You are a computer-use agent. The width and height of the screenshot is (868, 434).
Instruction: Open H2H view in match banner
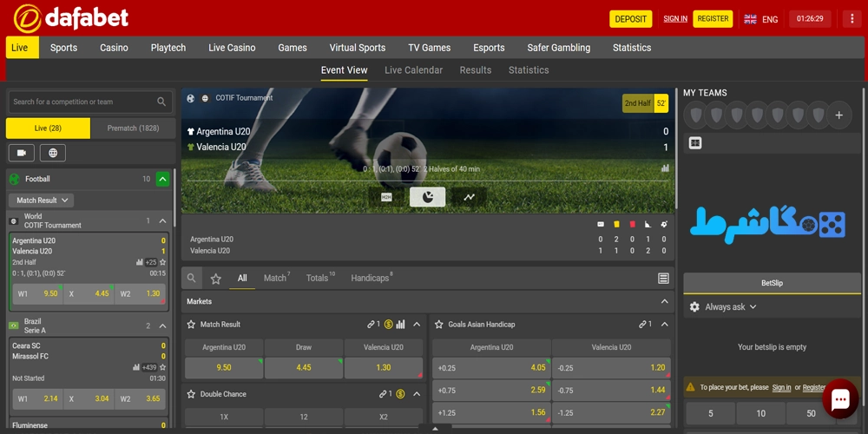(386, 197)
